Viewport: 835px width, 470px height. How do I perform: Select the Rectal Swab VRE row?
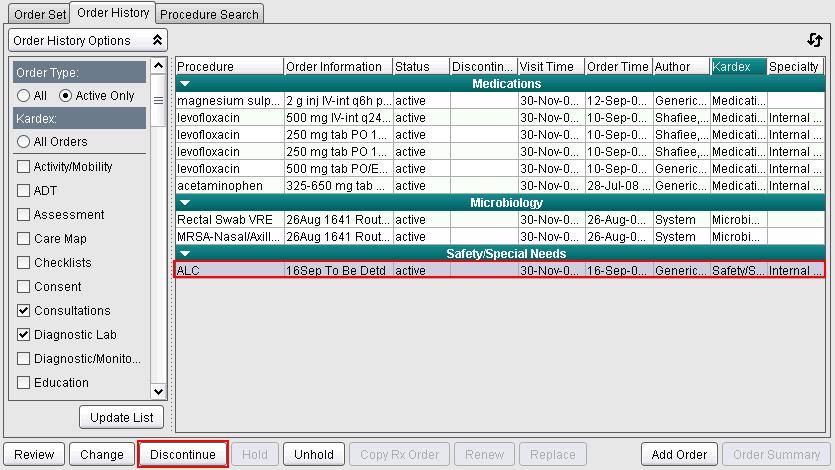click(500, 220)
